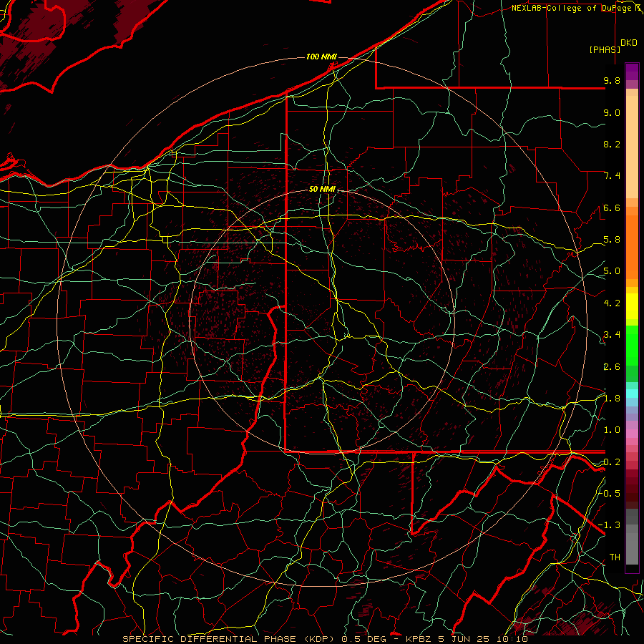Screen dimensions: 644x644
Task: Click the light peach color bar segment
Action: pyautogui.click(x=632, y=148)
